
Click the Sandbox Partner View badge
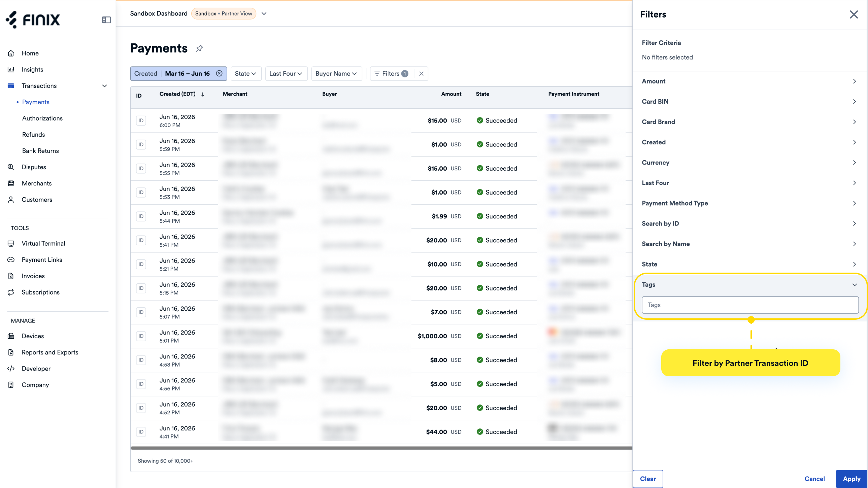point(224,14)
